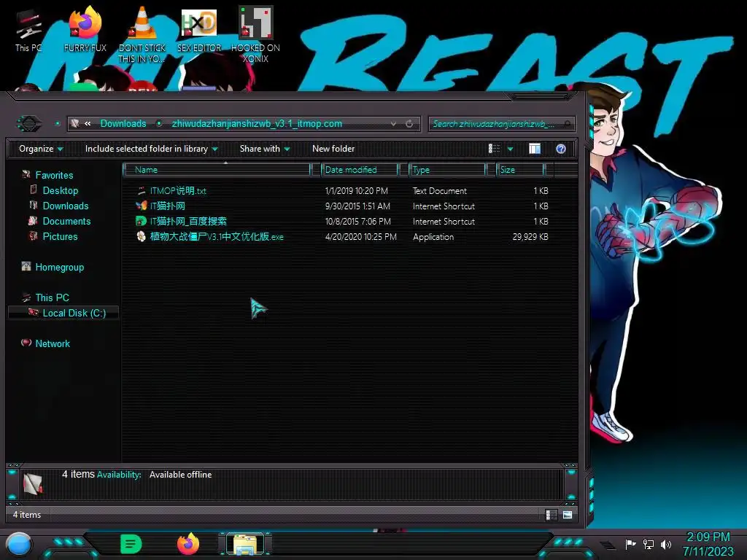The width and height of the screenshot is (747, 560).
Task: Open Include selected folder in library menu
Action: 151,149
